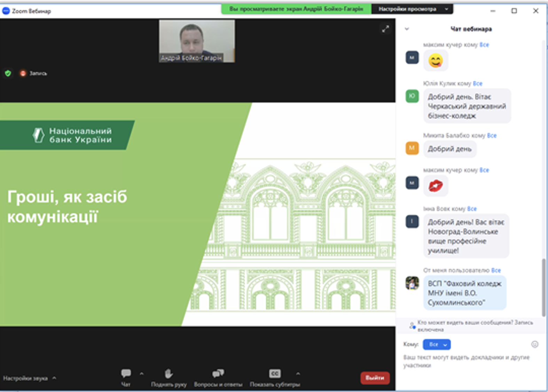The image size is (548, 392).
Task: Click the green screen-sharing notification banner
Action: click(296, 9)
